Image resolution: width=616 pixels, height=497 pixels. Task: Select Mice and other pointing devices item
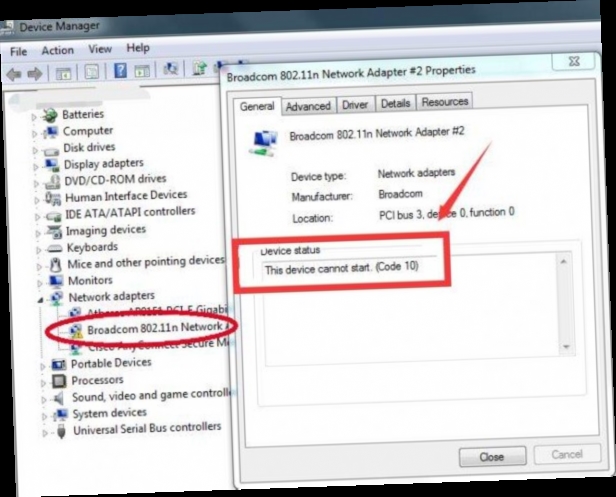click(146, 262)
